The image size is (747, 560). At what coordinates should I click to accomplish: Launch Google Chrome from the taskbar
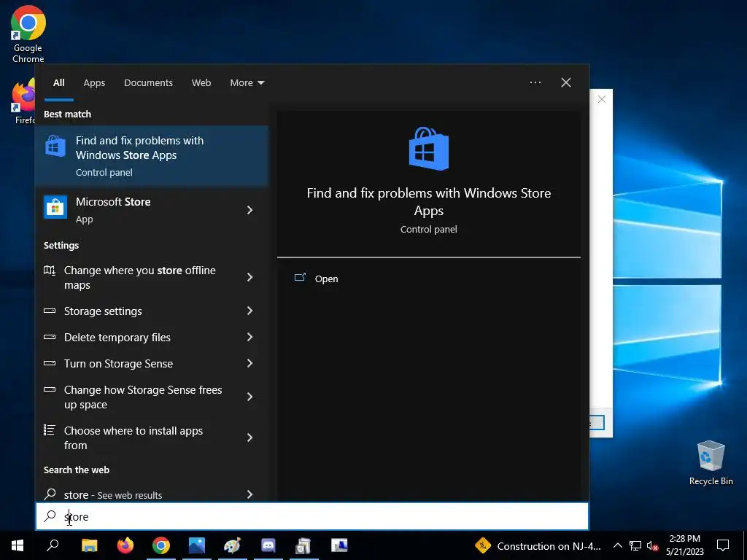[x=161, y=545]
